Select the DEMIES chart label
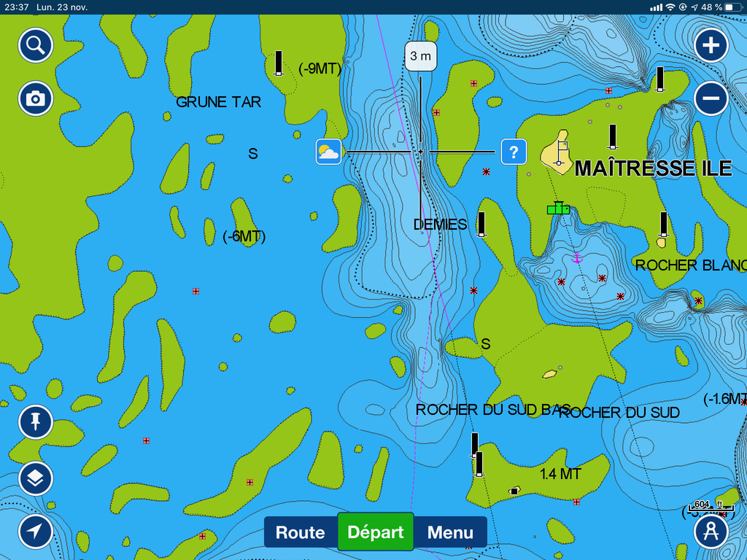747x560 pixels. [440, 225]
